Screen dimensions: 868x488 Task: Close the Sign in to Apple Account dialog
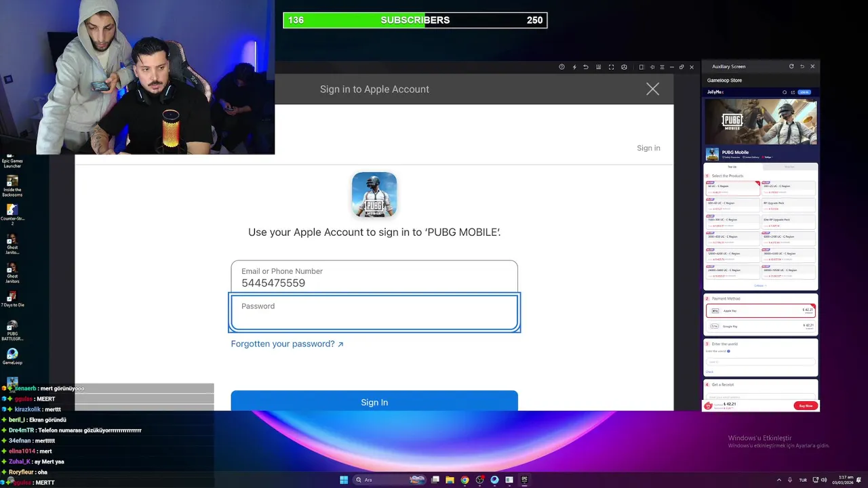tap(652, 89)
